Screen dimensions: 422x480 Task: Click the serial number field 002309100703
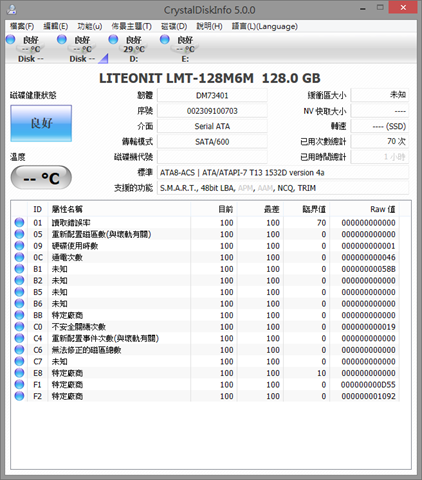pyautogui.click(x=212, y=111)
